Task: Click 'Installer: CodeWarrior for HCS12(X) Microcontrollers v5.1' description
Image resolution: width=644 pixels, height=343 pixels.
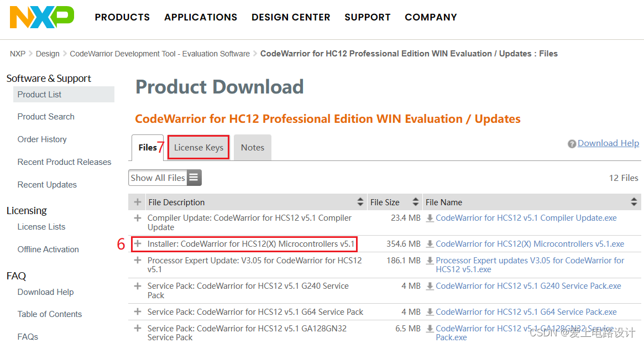Action: pos(251,244)
